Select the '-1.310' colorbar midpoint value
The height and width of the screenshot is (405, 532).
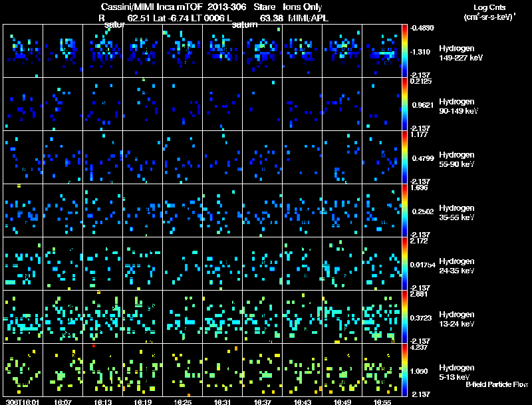click(420, 52)
